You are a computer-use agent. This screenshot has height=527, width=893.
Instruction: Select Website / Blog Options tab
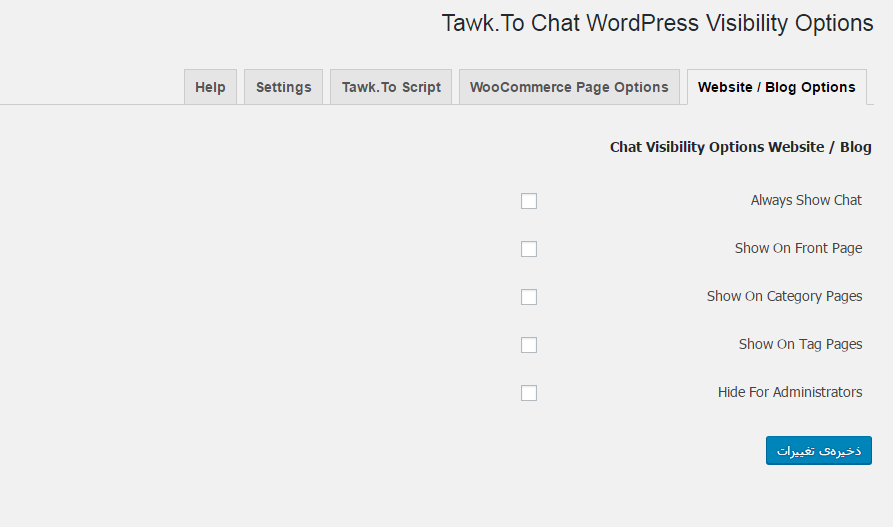click(777, 87)
